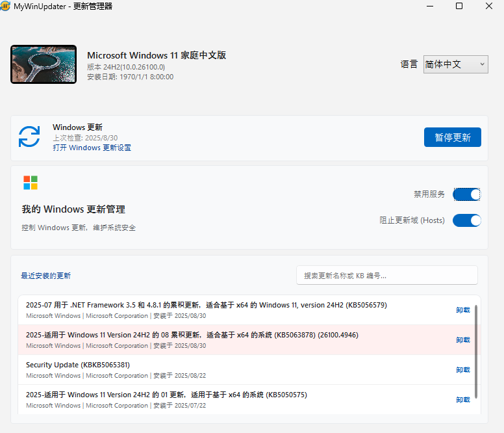
Task: Maximize the MyWinUpdater window
Action: click(459, 6)
